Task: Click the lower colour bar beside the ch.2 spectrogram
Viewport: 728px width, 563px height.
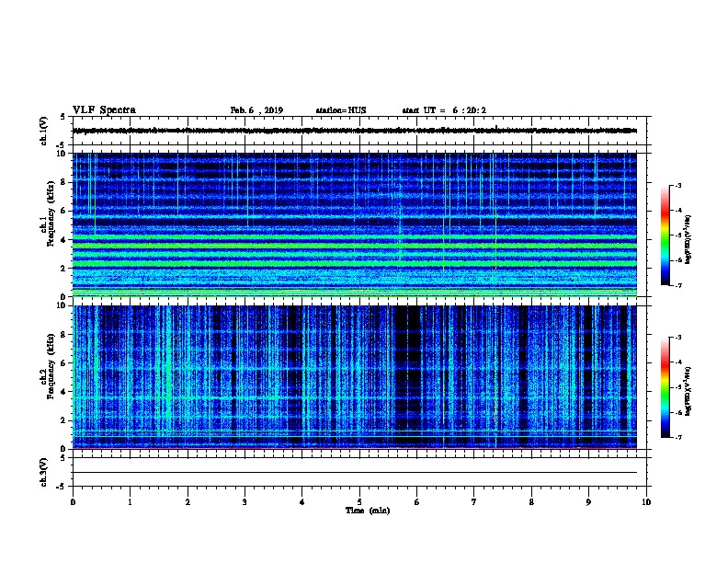Action: click(x=665, y=387)
